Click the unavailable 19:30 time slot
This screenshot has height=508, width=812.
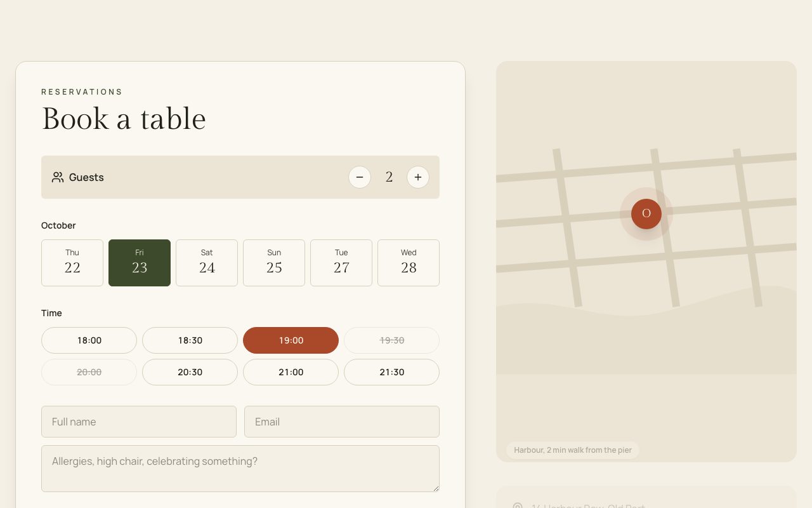(391, 340)
